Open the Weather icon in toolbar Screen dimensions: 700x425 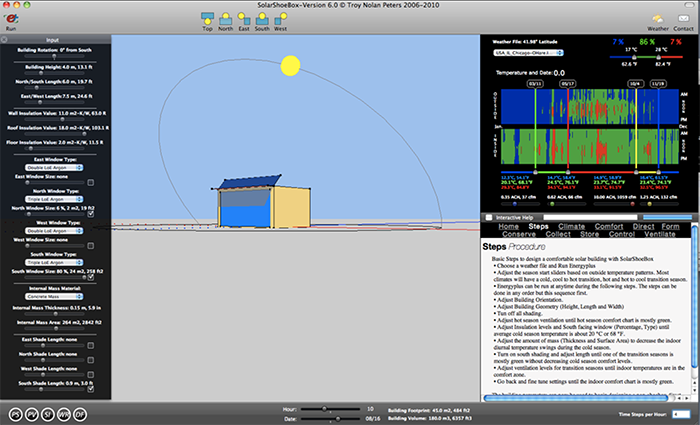[658, 19]
